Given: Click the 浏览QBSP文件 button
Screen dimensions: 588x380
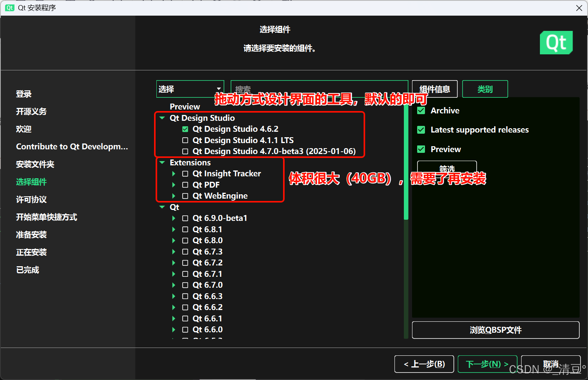Looking at the screenshot, I should point(496,330).
